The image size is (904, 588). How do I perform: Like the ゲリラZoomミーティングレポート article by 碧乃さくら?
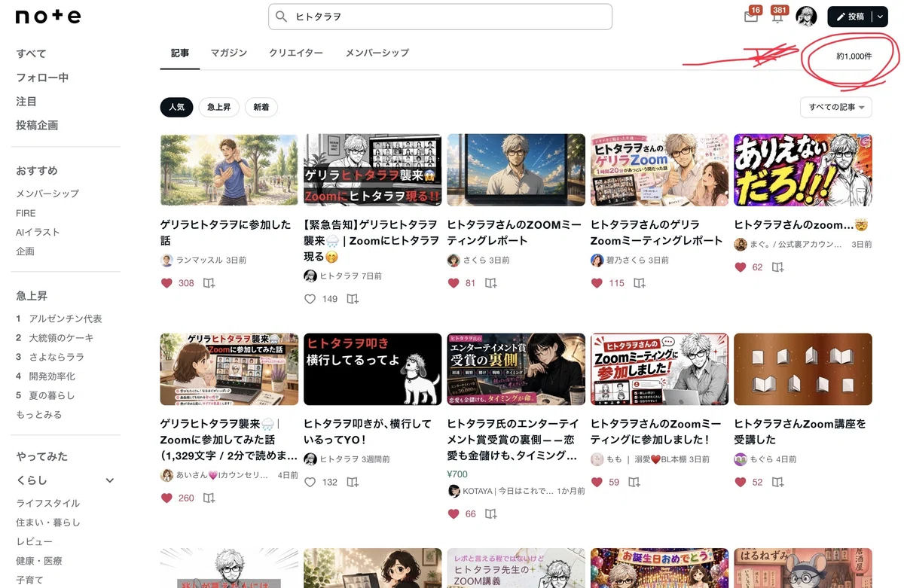[x=597, y=284]
